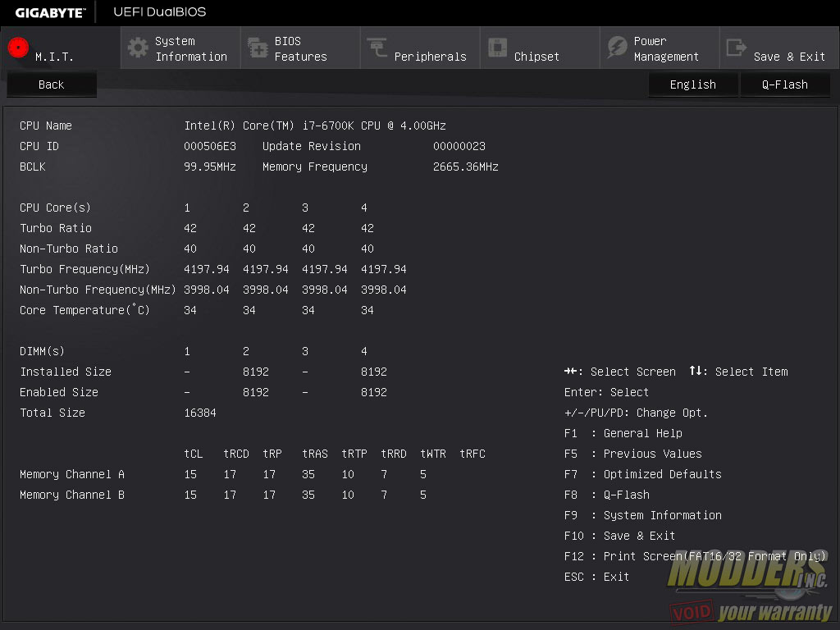840x630 pixels.
Task: Open the Save & Exit tab
Action: [x=779, y=48]
